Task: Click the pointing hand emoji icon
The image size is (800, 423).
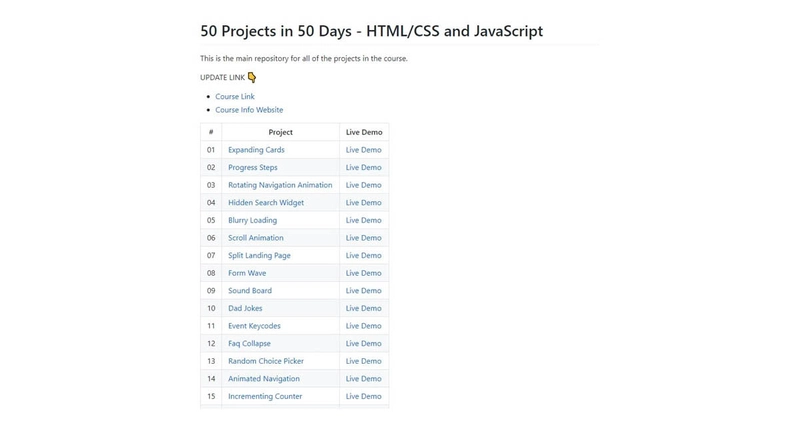Action: 252,77
